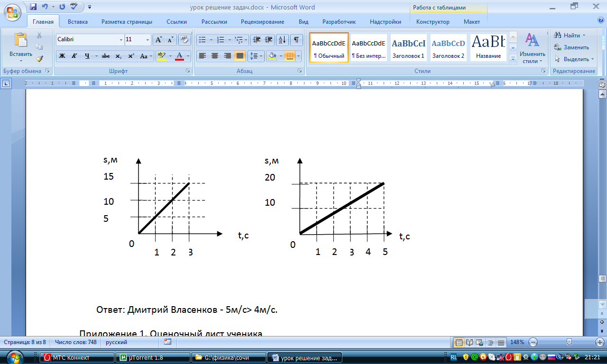Open Word help question mark
This screenshot has height=364, width=607.
point(601,20)
